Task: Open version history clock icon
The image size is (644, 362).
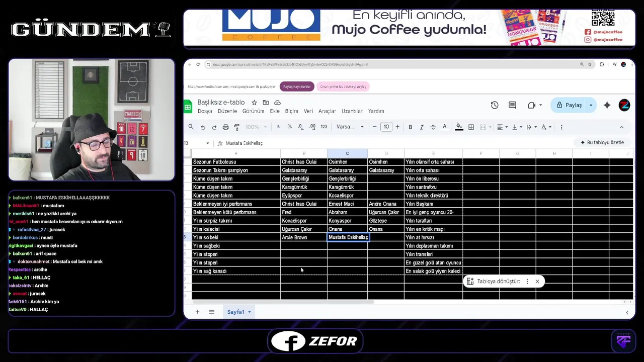Action: tap(495, 105)
